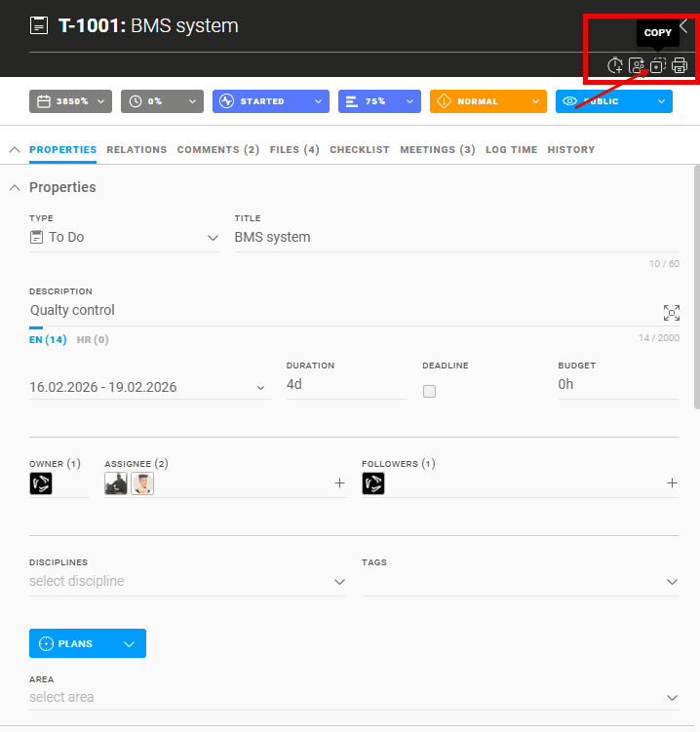Viewport: 700px width, 732px height.
Task: Toggle the Deadline checkbox
Action: point(429,391)
